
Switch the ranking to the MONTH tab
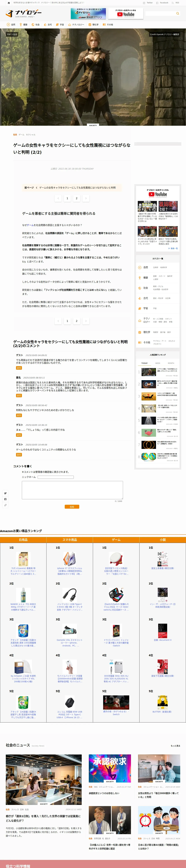[171, 363]
